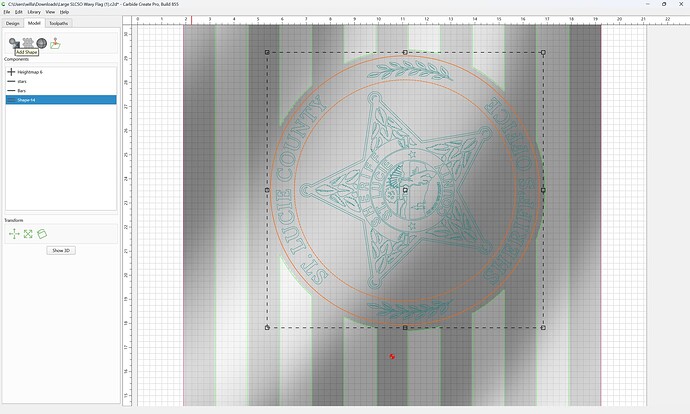
Task: Open the Help menu
Action: point(64,12)
